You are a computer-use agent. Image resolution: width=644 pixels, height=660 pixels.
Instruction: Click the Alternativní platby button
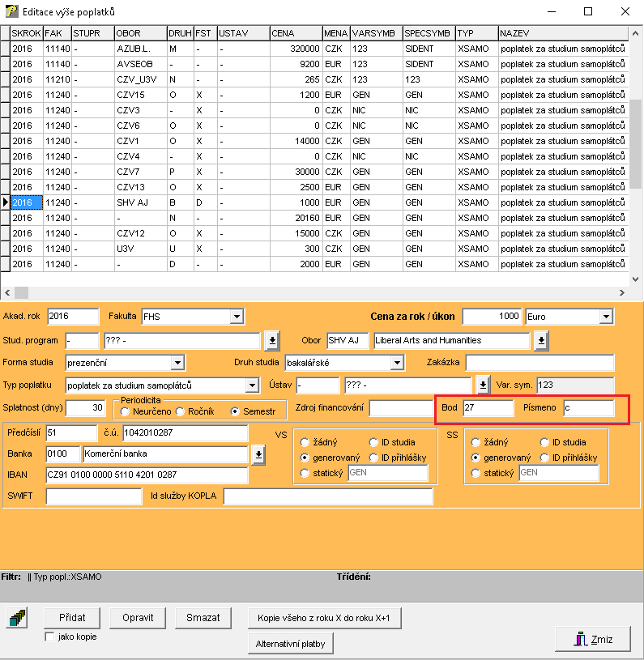(x=290, y=644)
